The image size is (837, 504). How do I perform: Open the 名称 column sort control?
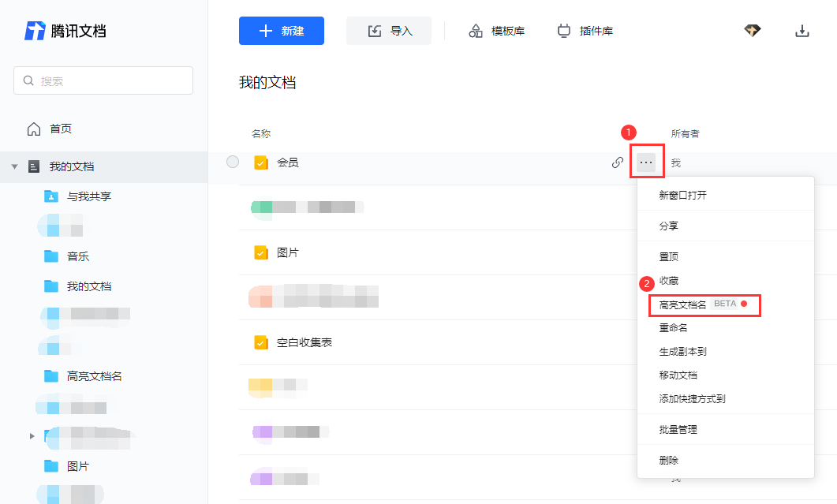(x=260, y=133)
